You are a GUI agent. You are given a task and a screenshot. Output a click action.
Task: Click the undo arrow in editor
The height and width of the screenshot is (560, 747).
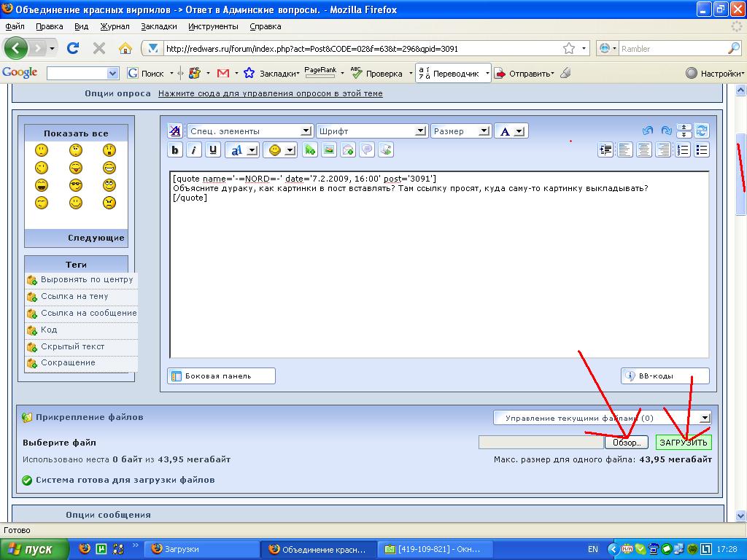pos(648,131)
